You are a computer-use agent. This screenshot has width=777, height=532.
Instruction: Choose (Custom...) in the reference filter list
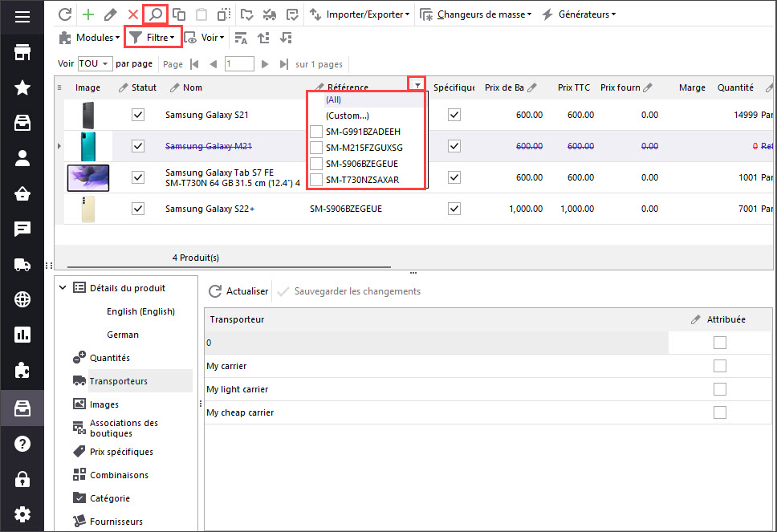point(348,116)
